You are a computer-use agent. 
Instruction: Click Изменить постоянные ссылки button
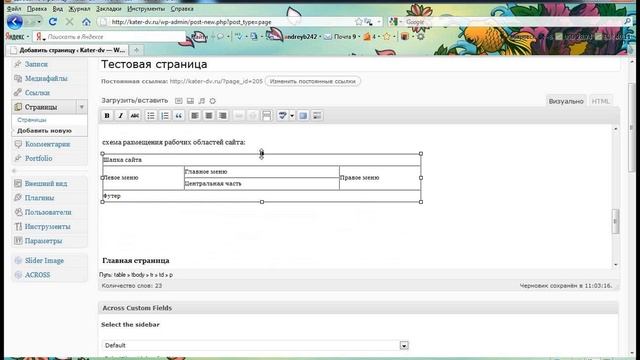pos(313,81)
